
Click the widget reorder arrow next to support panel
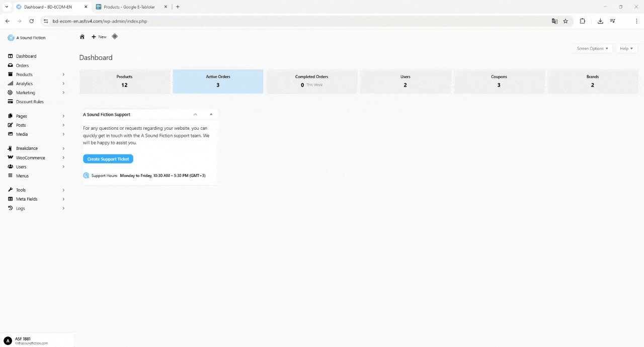211,114
